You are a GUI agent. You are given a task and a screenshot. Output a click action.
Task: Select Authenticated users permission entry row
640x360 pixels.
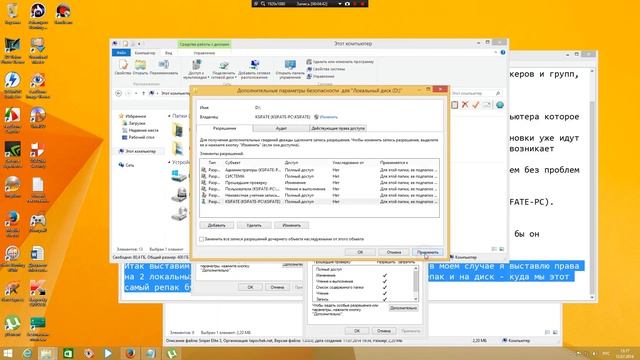click(319, 182)
